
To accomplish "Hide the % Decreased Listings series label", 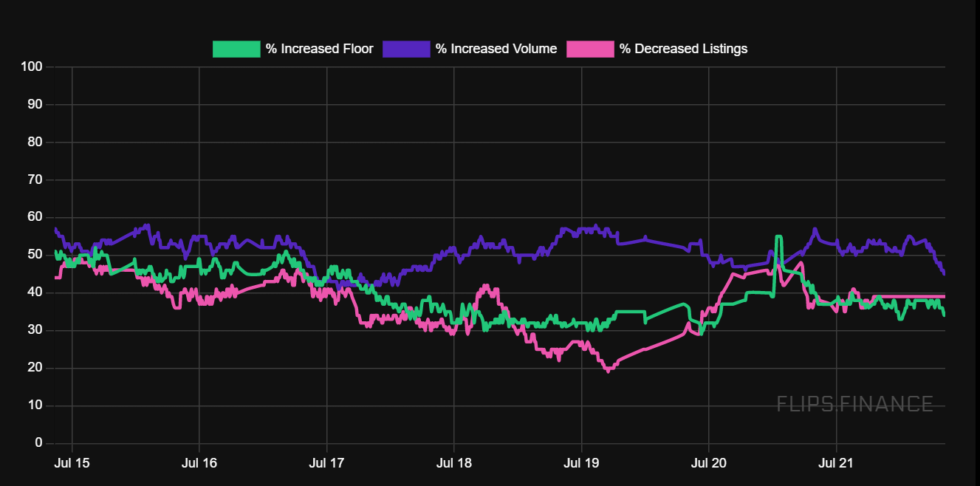I will 684,49.
